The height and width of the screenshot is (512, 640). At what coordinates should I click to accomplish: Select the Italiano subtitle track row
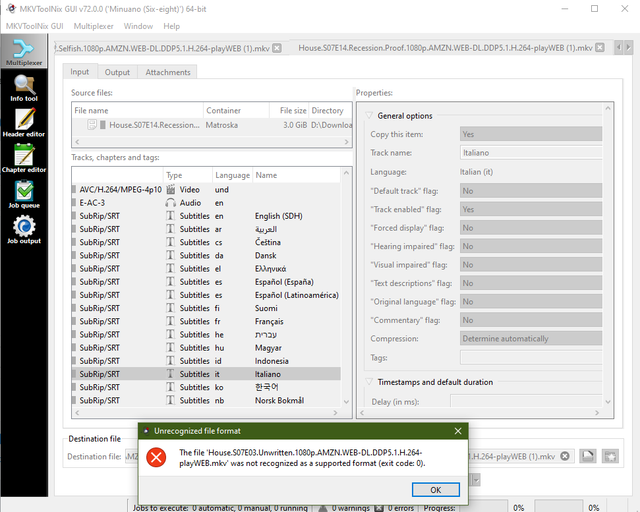(x=206, y=374)
